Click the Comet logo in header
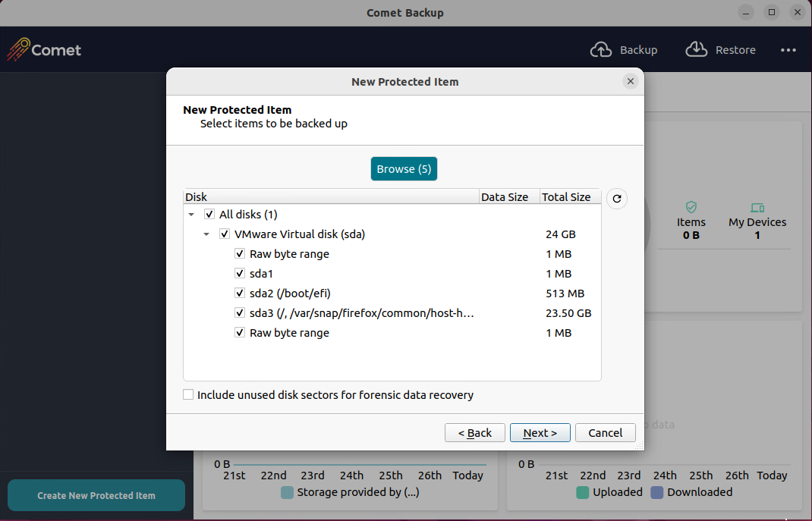Screen dimensions: 812x521 [x=44, y=50]
